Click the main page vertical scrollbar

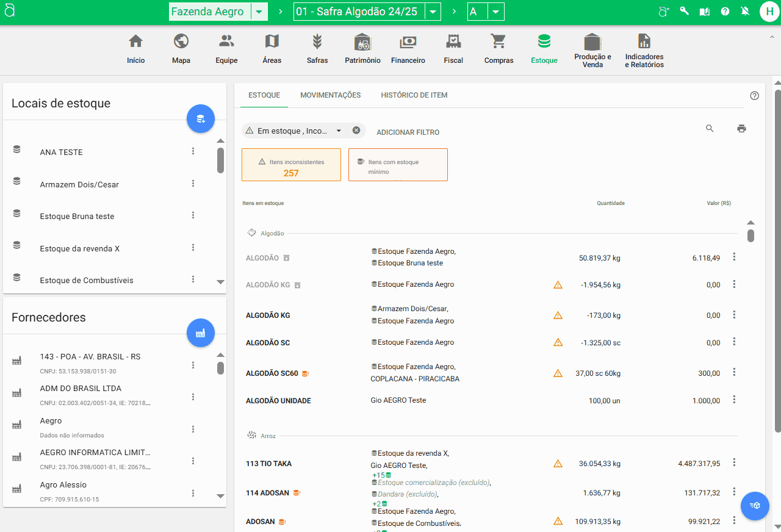[x=777, y=262]
